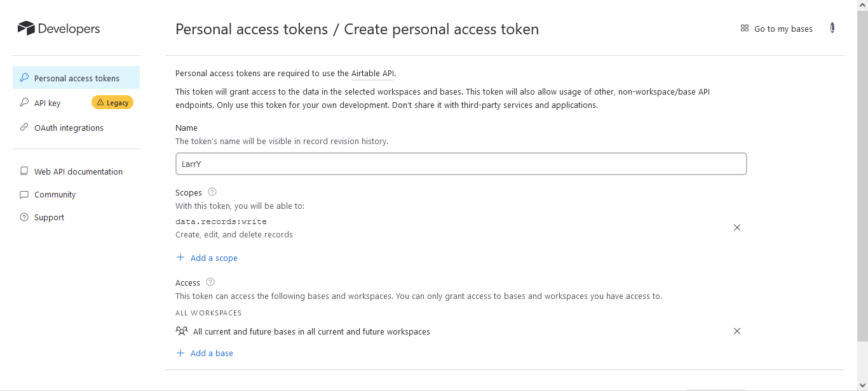Click the all-workspaces people icon
868x391 pixels.
point(182,331)
